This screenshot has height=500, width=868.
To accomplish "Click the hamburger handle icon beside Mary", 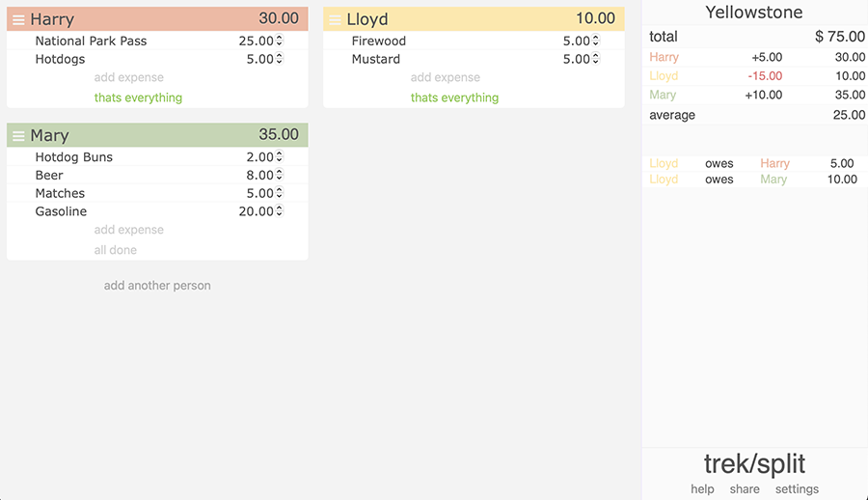I will pos(18,136).
